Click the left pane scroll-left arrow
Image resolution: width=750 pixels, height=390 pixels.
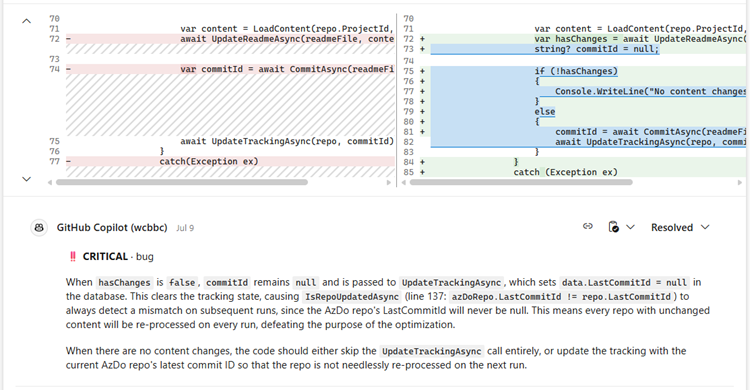[50, 182]
